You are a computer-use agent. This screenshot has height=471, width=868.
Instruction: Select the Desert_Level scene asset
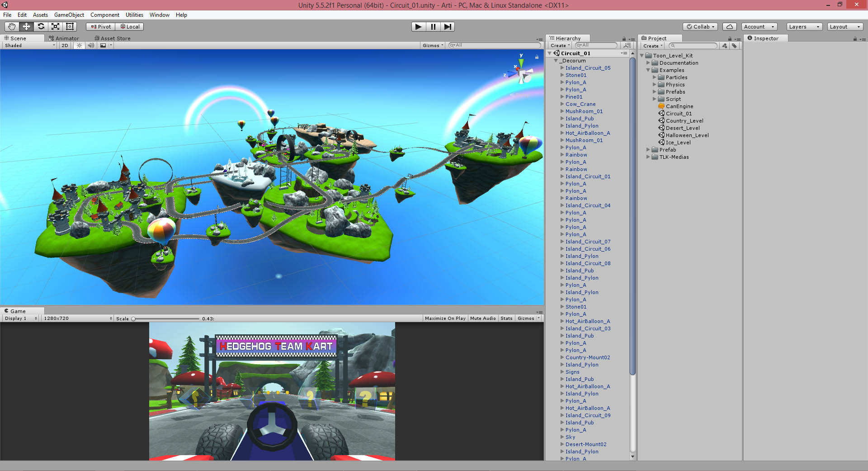coord(679,128)
